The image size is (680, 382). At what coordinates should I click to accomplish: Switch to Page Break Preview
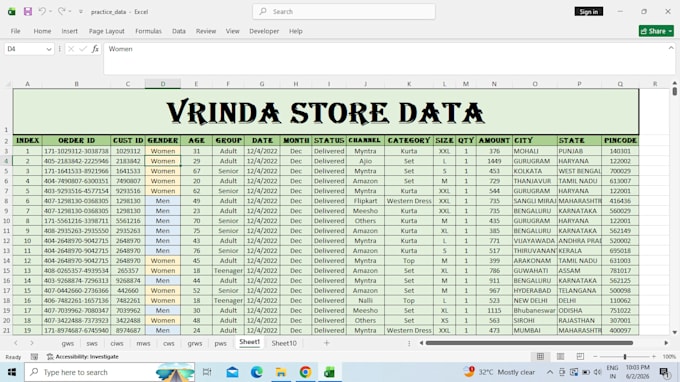pyautogui.click(x=580, y=356)
